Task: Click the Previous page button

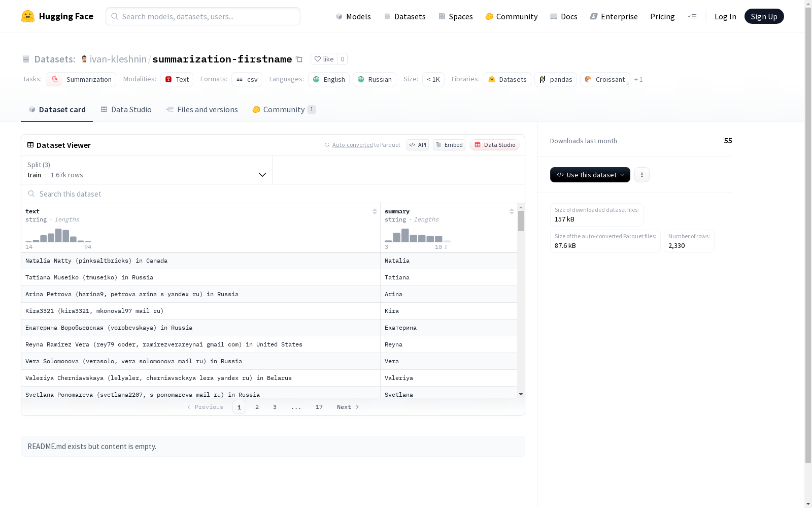Action: click(205, 407)
